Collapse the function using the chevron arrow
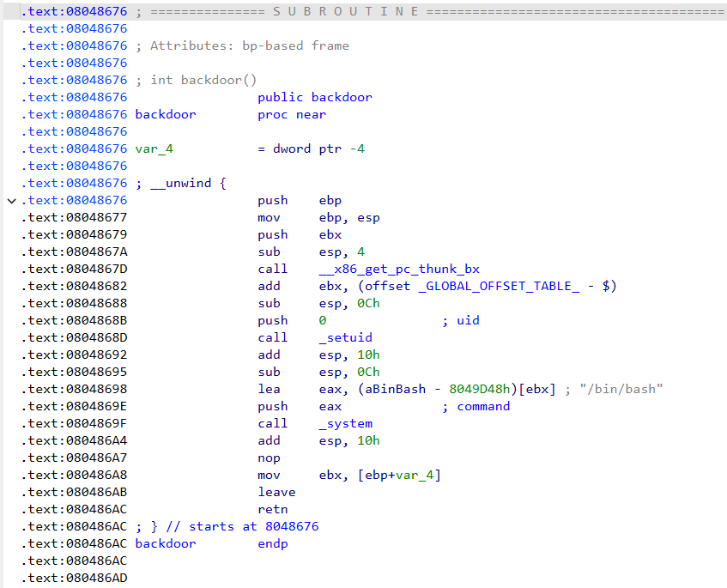This screenshot has height=588, width=727. (11, 201)
